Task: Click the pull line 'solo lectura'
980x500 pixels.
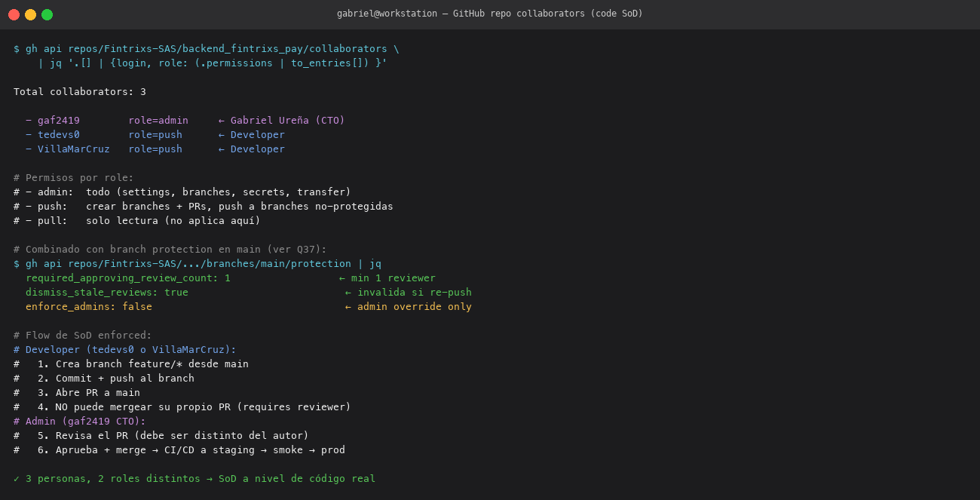Action: point(137,221)
